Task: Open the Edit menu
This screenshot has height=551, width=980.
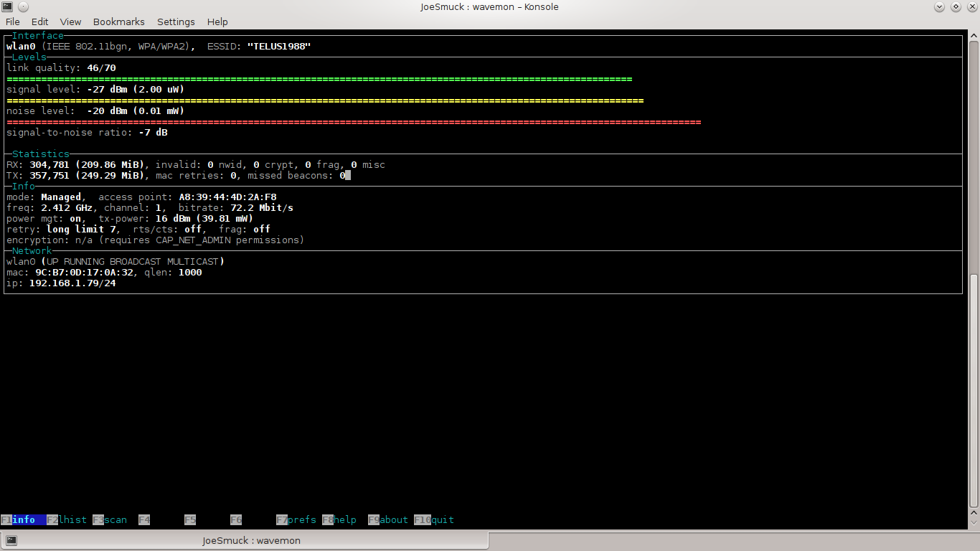Action: point(40,22)
